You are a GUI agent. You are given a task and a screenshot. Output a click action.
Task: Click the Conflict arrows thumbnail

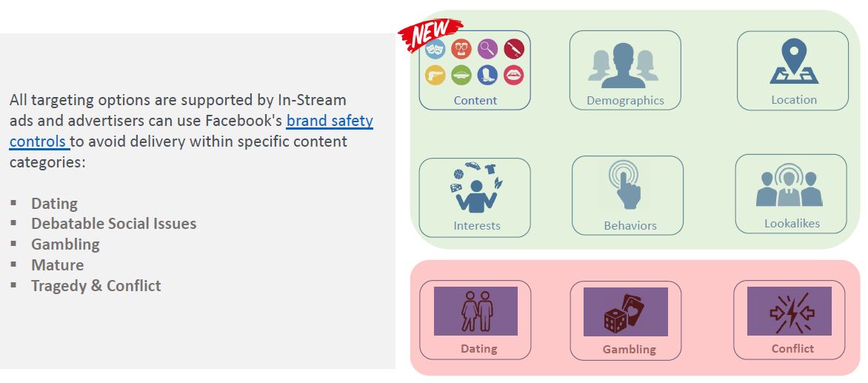tap(789, 311)
